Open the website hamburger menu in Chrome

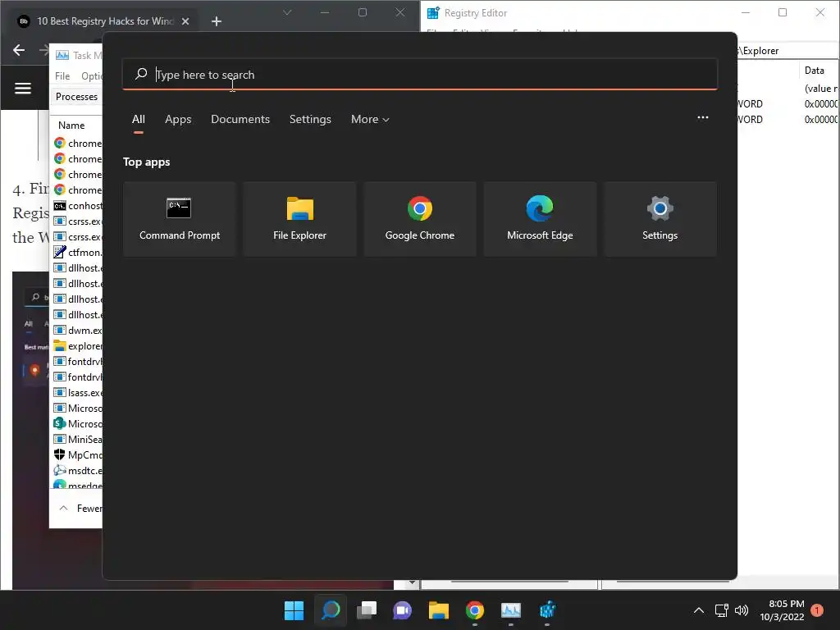coord(22,88)
